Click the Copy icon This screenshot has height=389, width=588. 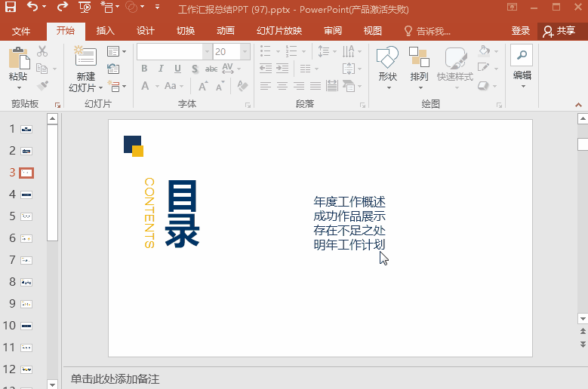[x=42, y=69]
